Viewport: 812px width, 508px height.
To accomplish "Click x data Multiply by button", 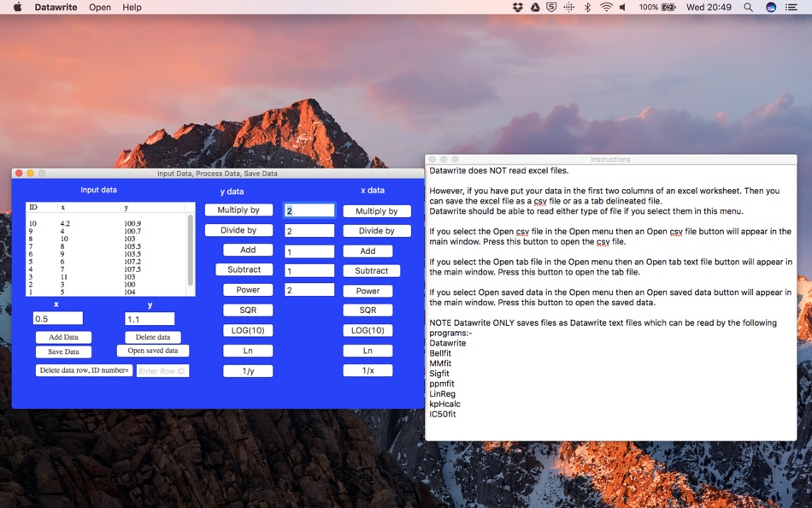I will (x=376, y=211).
